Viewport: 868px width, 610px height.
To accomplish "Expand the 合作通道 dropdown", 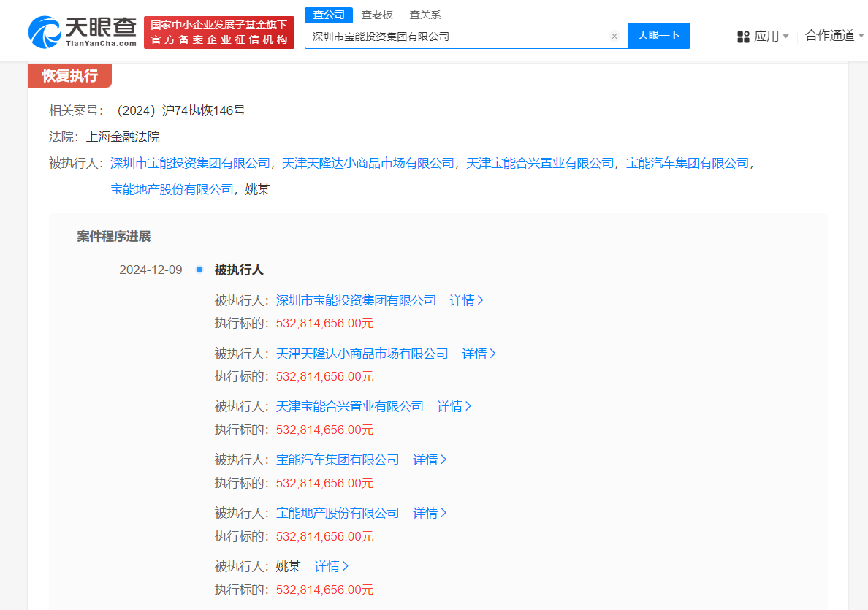I will 834,36.
